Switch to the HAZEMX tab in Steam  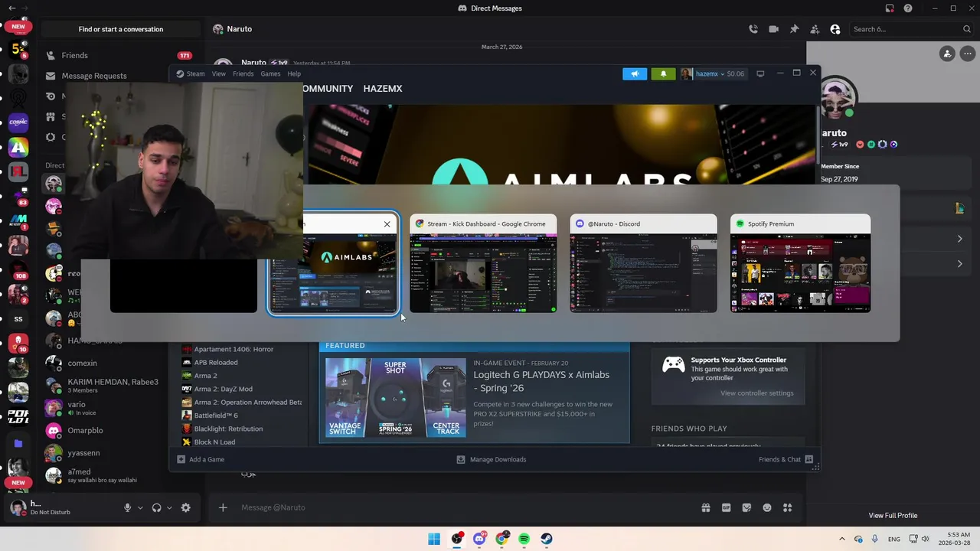[x=383, y=89]
